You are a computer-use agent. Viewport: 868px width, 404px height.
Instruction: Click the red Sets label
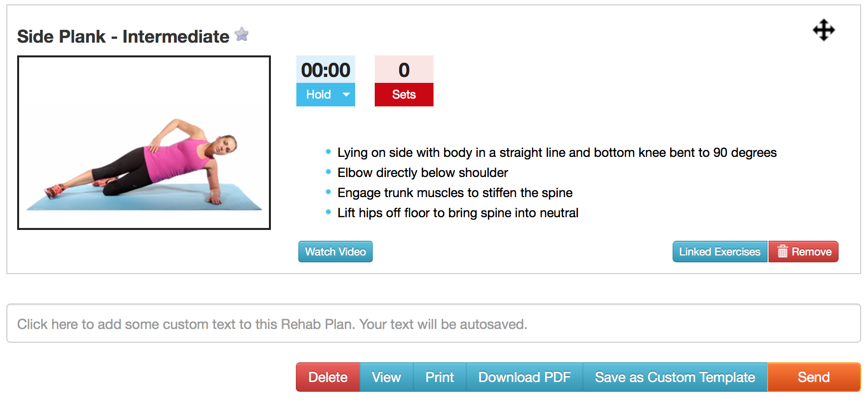pos(404,95)
